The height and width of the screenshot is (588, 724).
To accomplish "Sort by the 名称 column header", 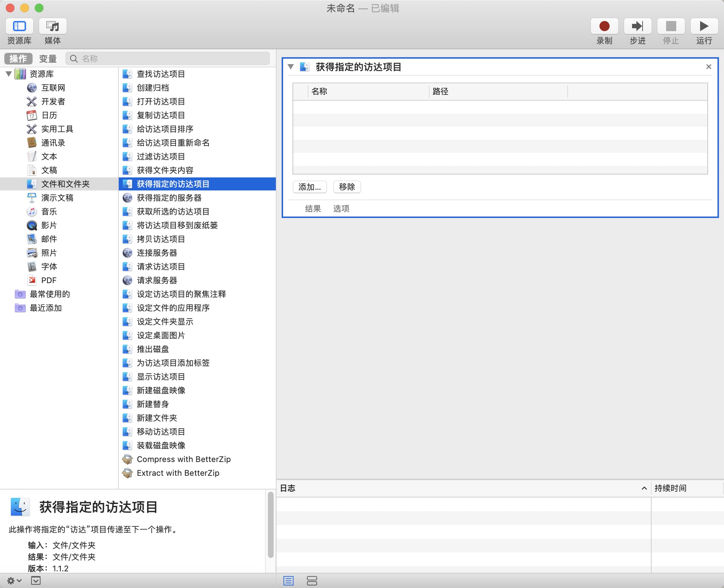I will click(x=369, y=91).
